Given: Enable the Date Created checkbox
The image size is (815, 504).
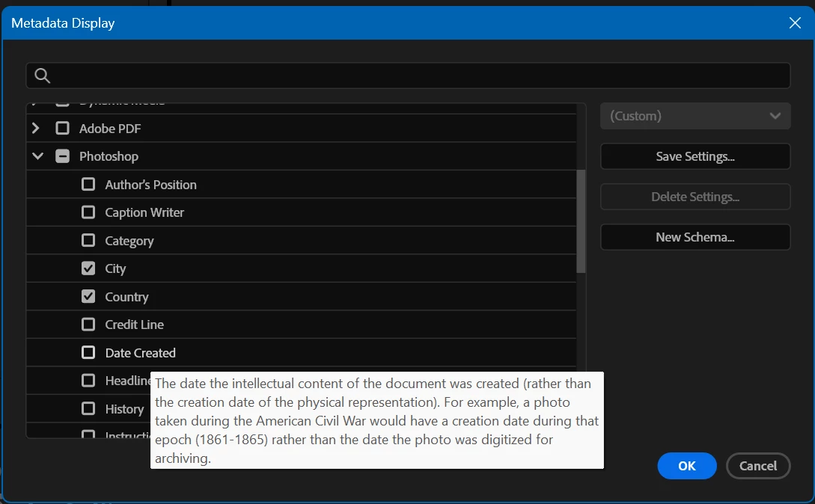Looking at the screenshot, I should (x=88, y=352).
